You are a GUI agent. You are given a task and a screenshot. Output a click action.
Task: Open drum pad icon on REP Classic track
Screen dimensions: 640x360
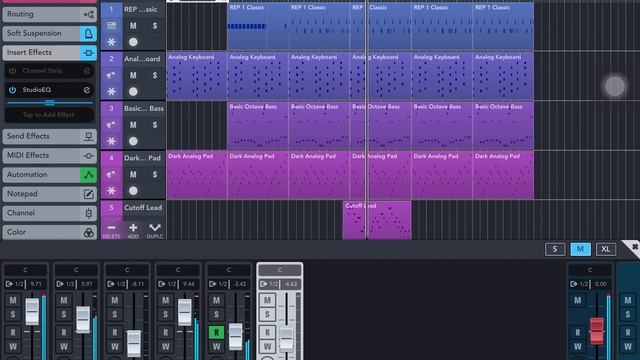click(x=111, y=26)
